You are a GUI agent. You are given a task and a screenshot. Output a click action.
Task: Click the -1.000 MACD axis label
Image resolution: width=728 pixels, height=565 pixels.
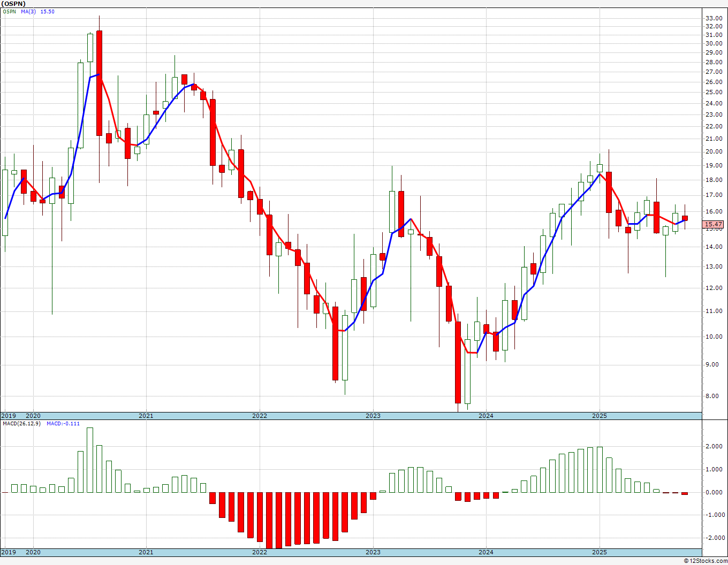click(x=715, y=515)
